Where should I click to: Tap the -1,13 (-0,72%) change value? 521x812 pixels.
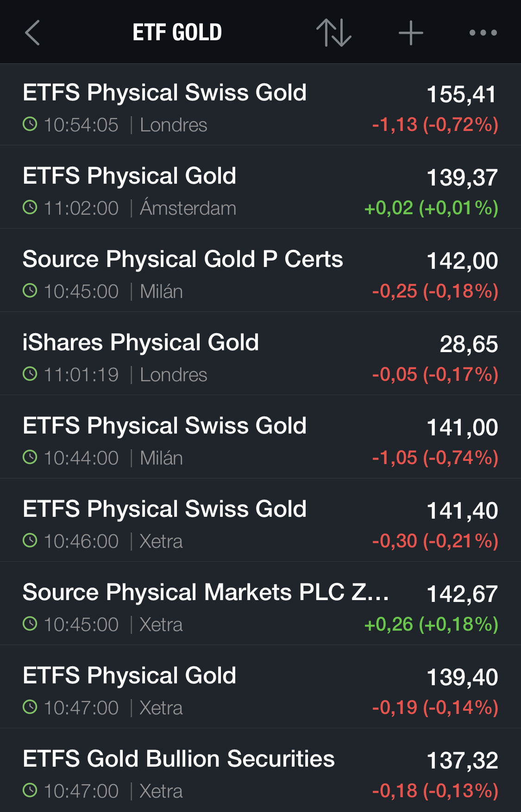pos(435,124)
